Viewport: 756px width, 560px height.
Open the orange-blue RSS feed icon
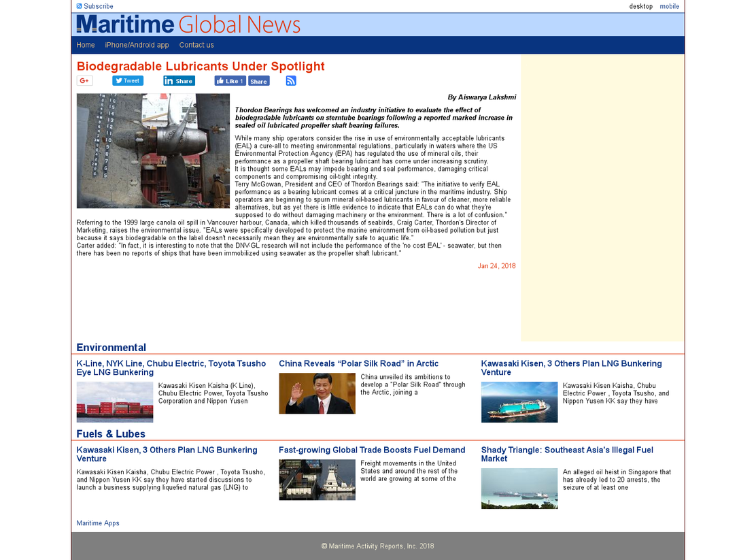(291, 80)
